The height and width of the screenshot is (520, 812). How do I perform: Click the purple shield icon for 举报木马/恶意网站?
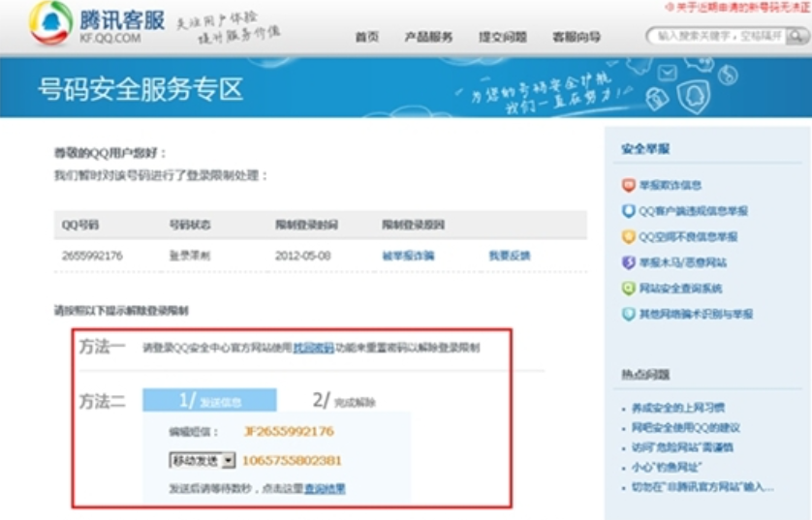pos(629,262)
